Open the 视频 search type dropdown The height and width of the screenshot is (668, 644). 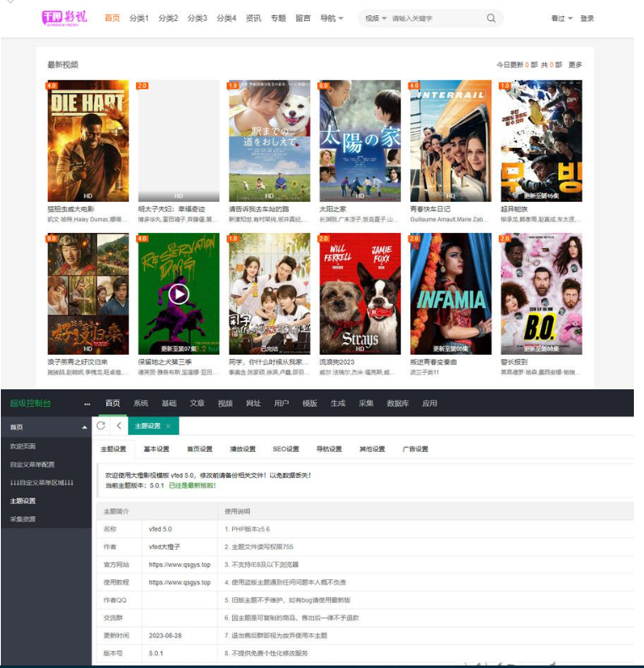[376, 18]
